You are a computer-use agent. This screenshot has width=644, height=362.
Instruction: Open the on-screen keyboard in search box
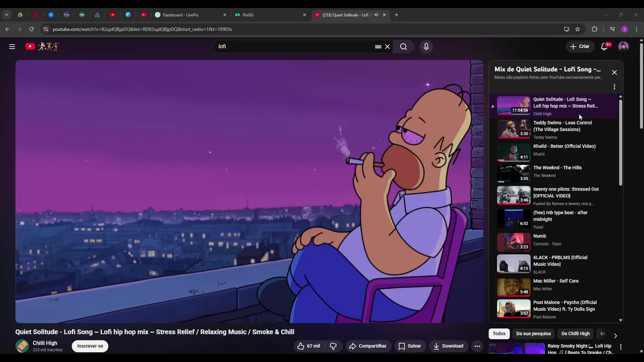(x=378, y=46)
